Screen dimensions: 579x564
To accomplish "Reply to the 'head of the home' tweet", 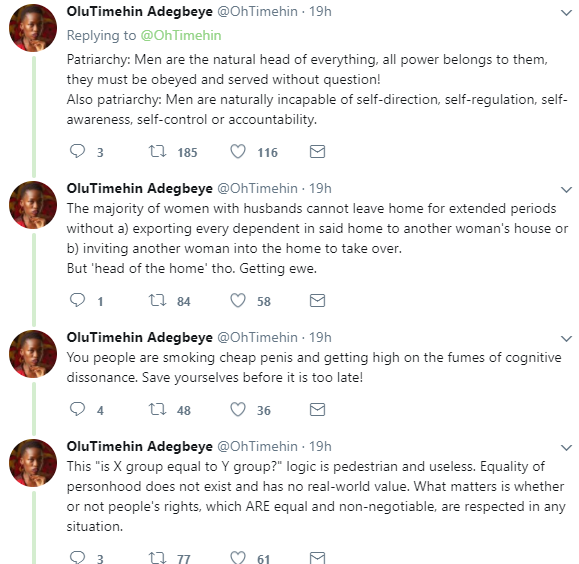I will [x=77, y=300].
